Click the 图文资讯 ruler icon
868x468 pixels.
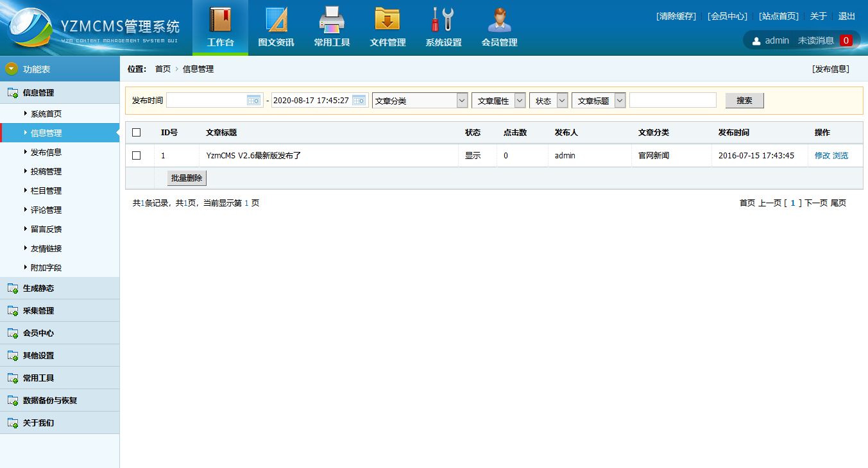[276, 20]
